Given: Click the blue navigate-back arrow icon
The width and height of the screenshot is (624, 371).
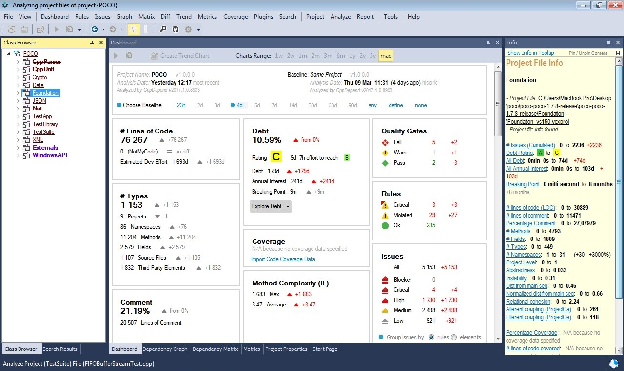Looking at the screenshot, I should (x=95, y=29).
